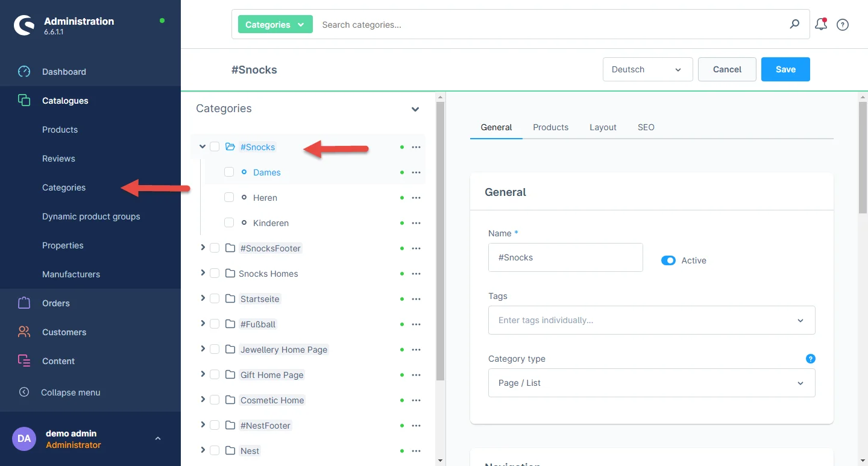Check the Kinderen category checkbox
868x466 pixels.
[x=229, y=223]
